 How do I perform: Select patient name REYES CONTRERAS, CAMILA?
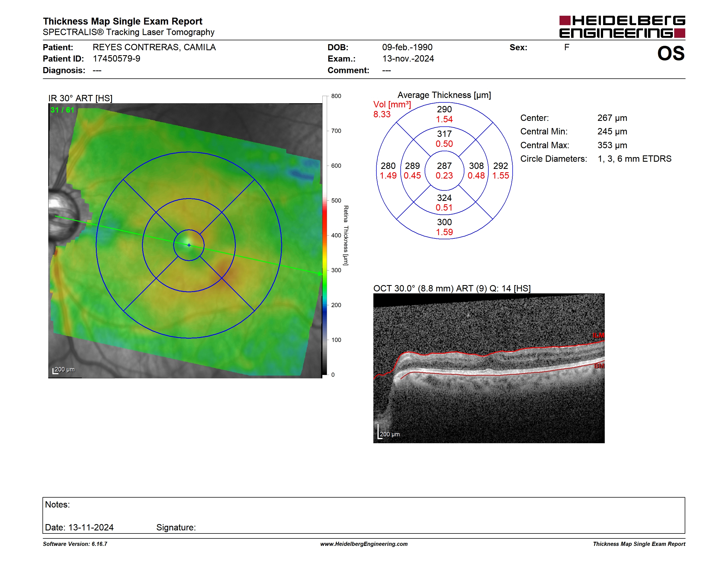pyautogui.click(x=154, y=47)
